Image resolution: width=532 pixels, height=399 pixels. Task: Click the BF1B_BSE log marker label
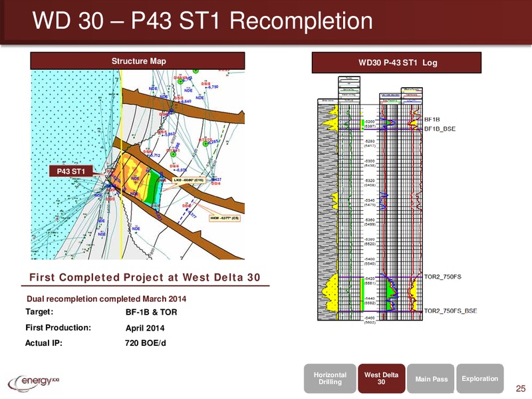click(x=440, y=129)
